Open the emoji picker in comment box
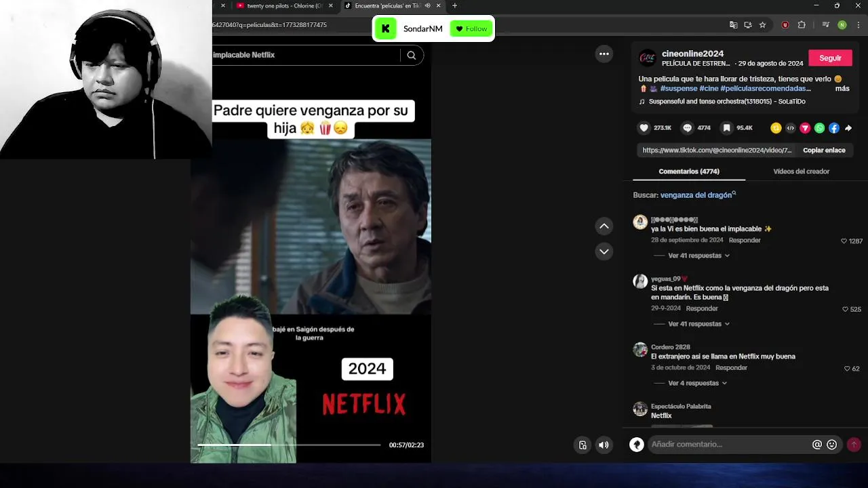This screenshot has height=488, width=868. [832, 445]
